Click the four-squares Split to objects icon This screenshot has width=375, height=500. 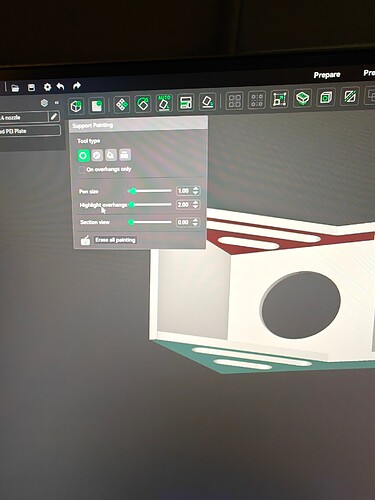234,100
